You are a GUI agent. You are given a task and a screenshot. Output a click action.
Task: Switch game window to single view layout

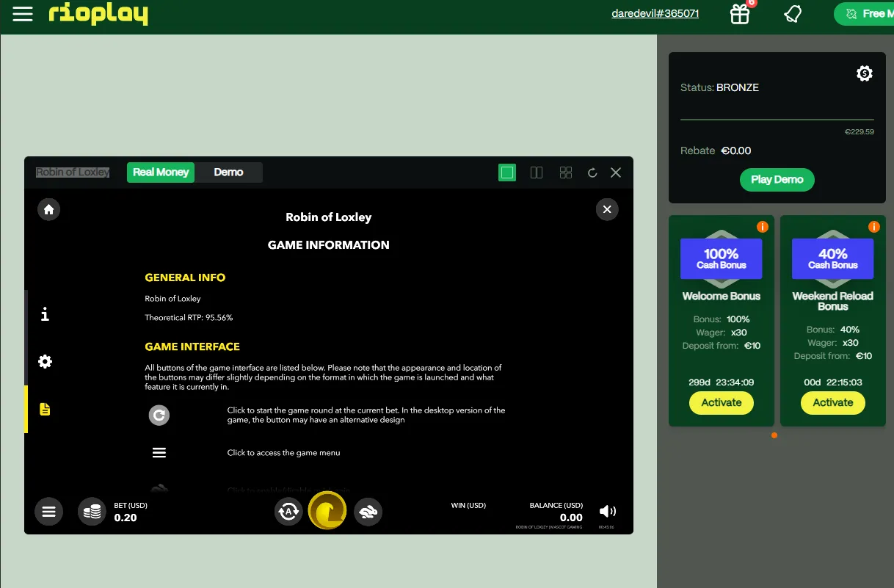tap(507, 173)
